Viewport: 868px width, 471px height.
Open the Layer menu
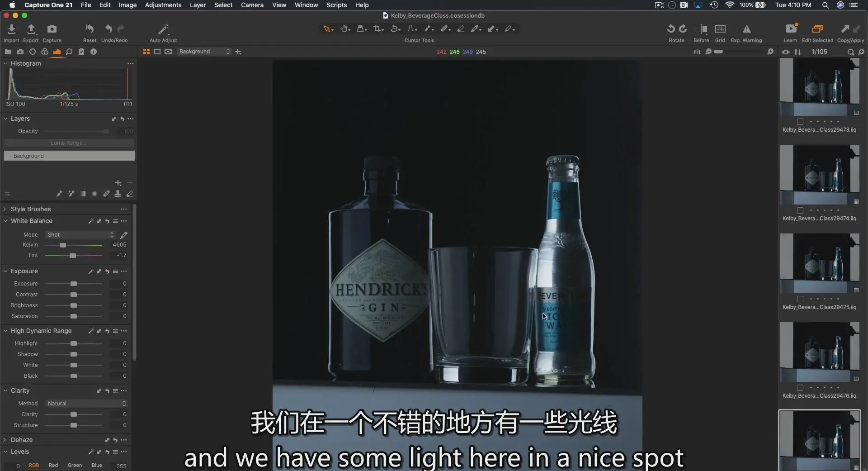pos(198,5)
